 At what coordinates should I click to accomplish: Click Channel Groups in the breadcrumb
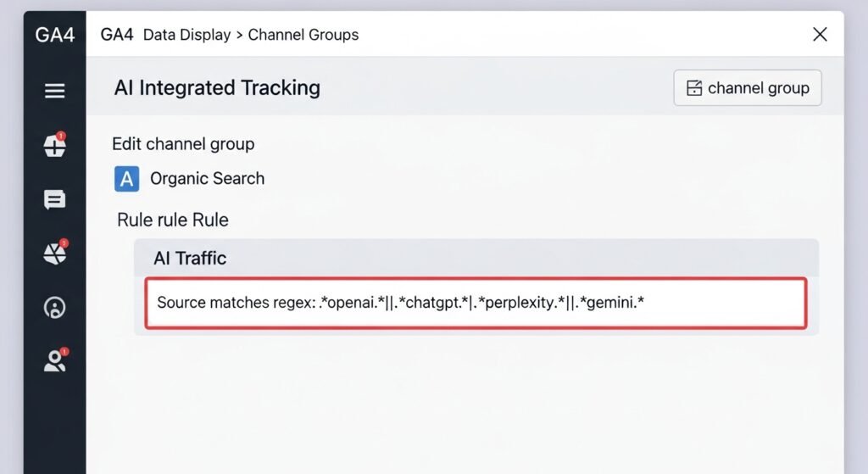tap(303, 35)
